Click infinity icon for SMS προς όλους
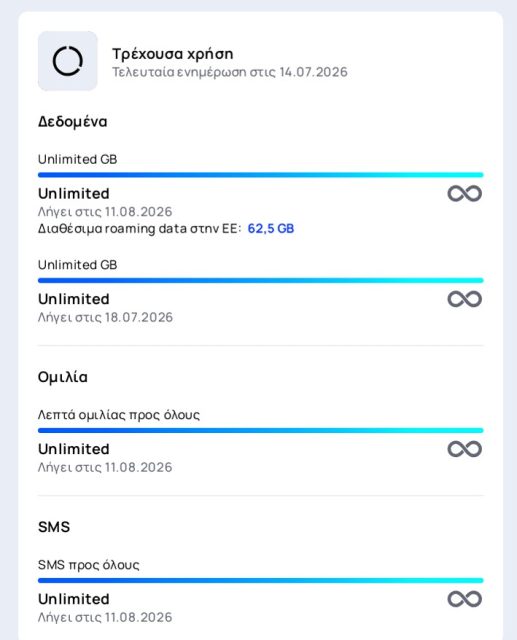This screenshot has width=517, height=640. pyautogui.click(x=464, y=599)
